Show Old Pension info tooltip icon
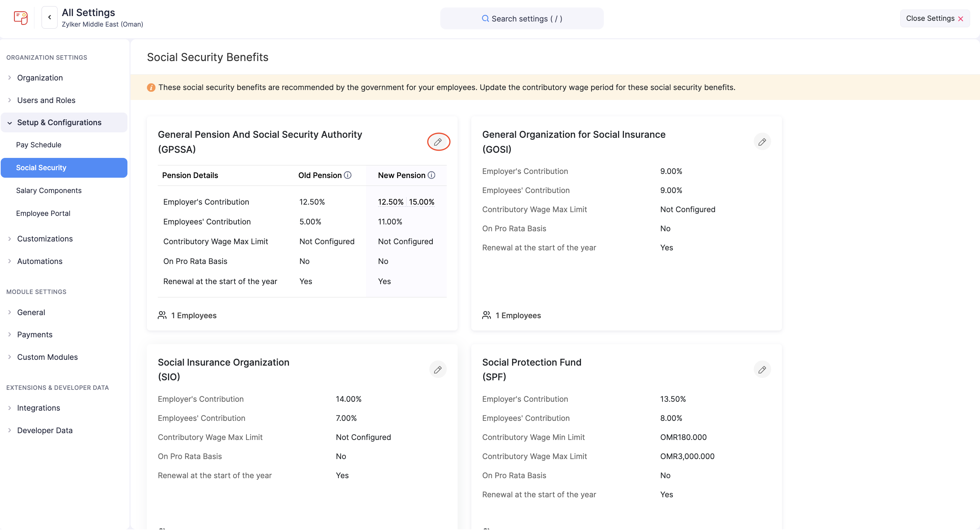 click(348, 175)
